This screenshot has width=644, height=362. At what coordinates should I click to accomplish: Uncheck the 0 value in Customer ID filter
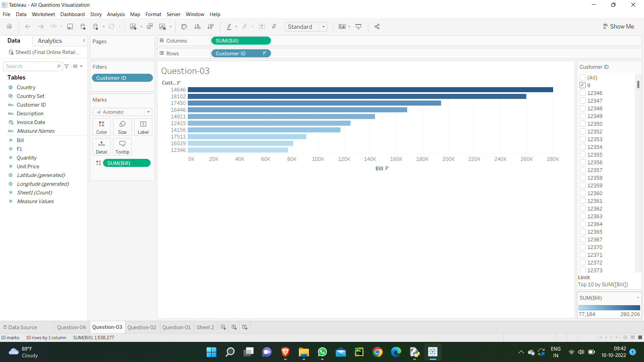tap(583, 85)
